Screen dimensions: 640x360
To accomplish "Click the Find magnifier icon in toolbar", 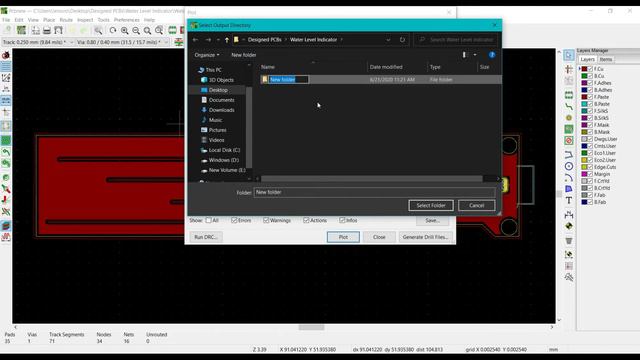I will coord(98,30).
